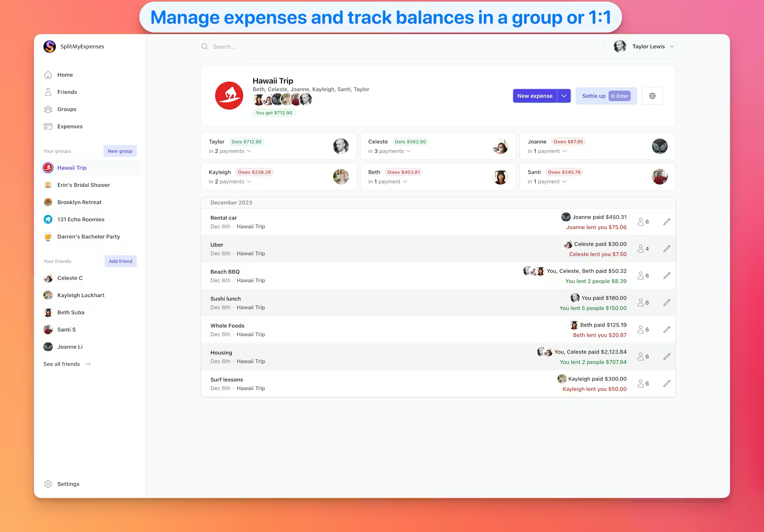Click the Home icon in the sidebar
Viewport: 764px width, 532px height.
coord(48,75)
